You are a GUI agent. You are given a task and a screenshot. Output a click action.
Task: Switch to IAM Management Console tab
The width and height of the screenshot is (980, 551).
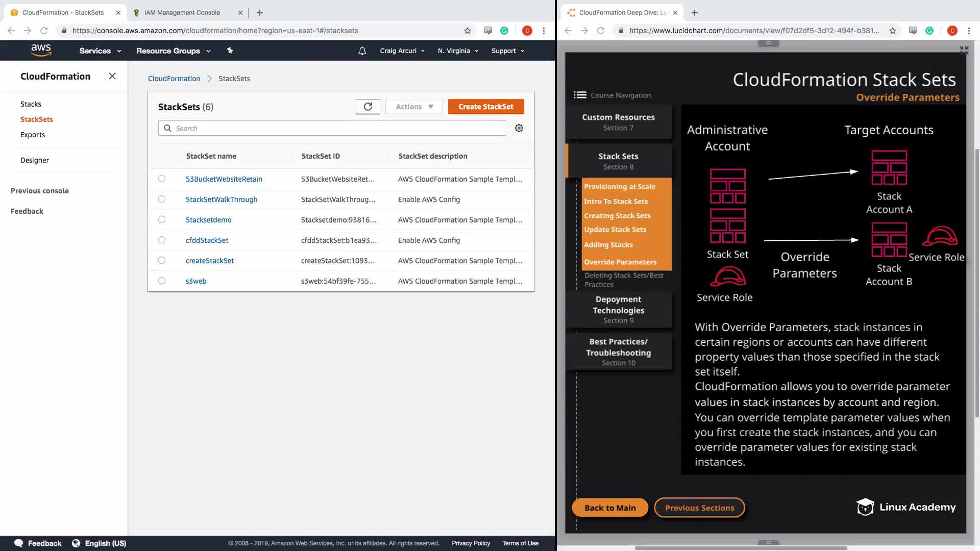182,12
